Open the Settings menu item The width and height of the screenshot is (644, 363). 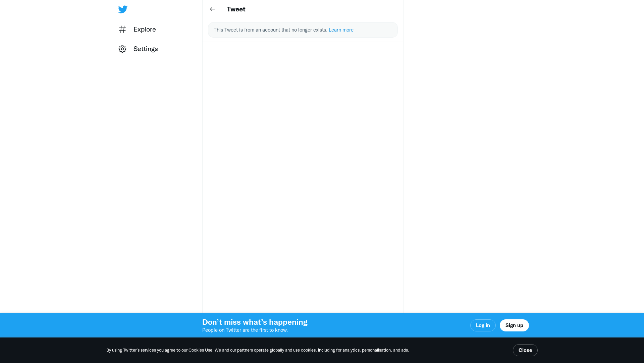pyautogui.click(x=138, y=49)
